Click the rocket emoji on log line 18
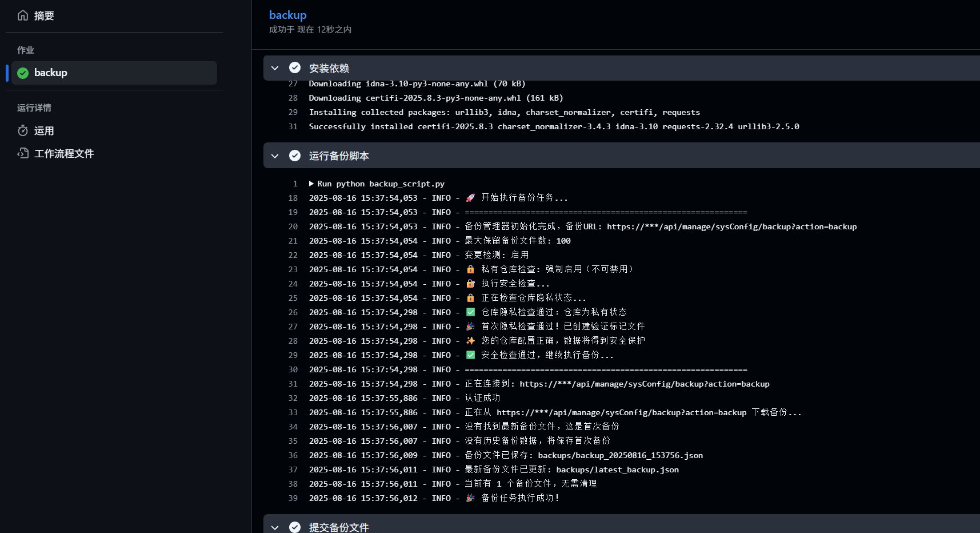The image size is (980, 533). 470,198
